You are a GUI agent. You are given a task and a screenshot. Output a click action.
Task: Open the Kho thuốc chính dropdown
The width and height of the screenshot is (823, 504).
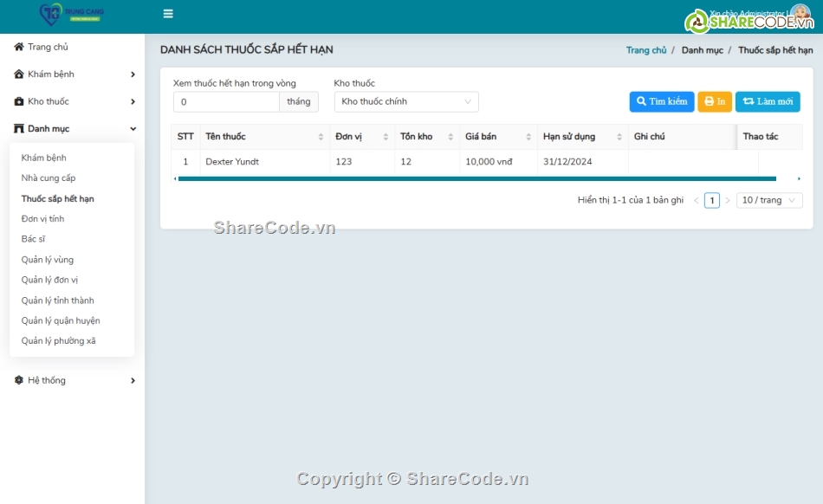(406, 101)
